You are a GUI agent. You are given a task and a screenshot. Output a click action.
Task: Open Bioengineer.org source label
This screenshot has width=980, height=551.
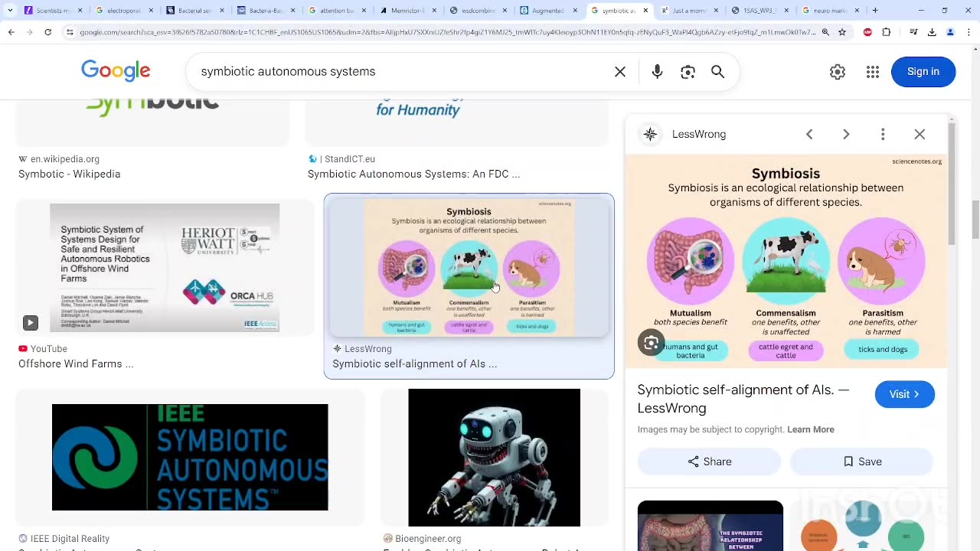[x=428, y=538]
